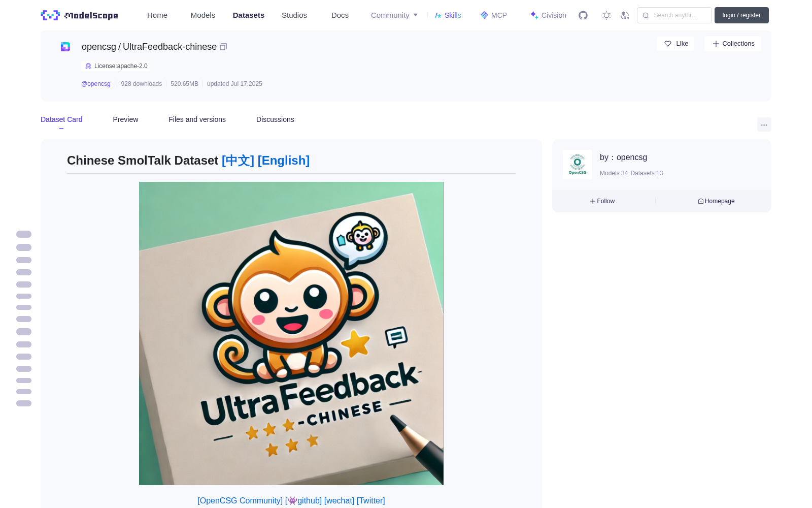This screenshot has width=812, height=508.
Task: Click the License:apache-2.0 tag
Action: pos(116,66)
